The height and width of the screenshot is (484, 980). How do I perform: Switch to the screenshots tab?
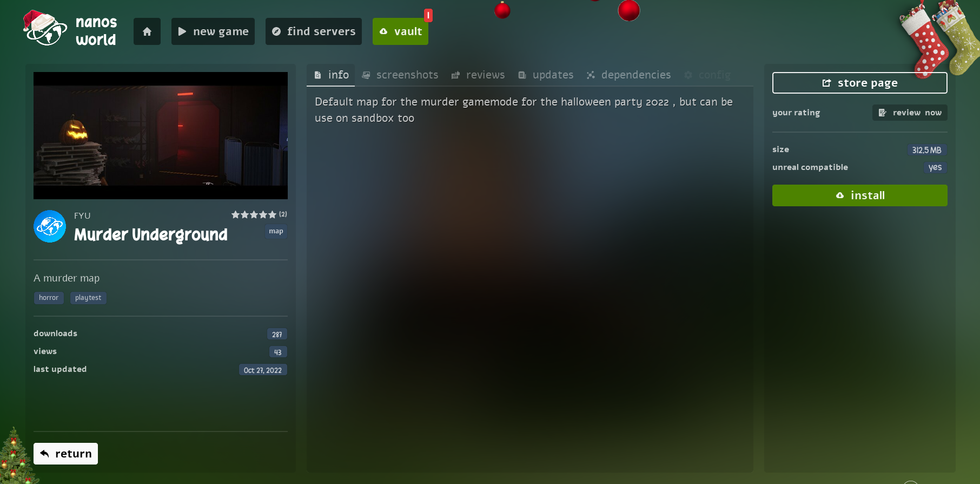pyautogui.click(x=400, y=75)
